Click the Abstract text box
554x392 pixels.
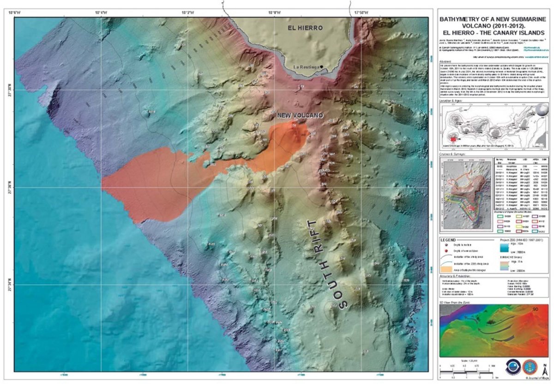[x=494, y=79]
